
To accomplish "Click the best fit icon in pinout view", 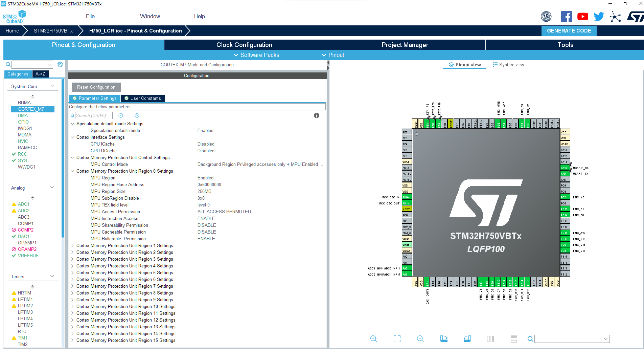I will [397, 338].
